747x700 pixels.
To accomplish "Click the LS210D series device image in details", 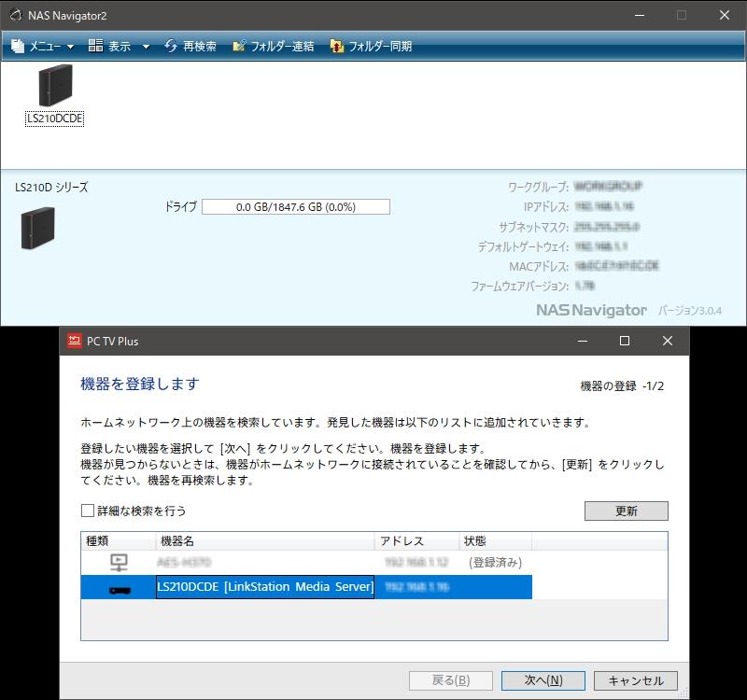I will point(38,228).
